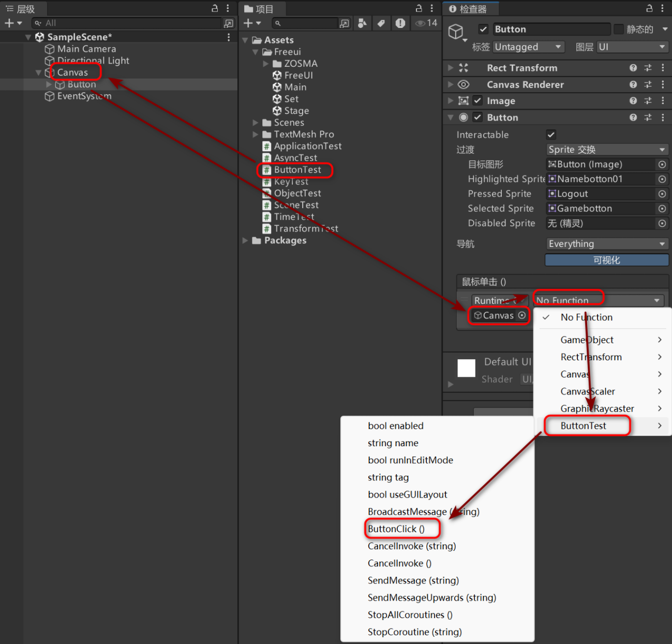The height and width of the screenshot is (644, 672).
Task: Select Main Camera in Hierarchy
Action: coord(86,49)
